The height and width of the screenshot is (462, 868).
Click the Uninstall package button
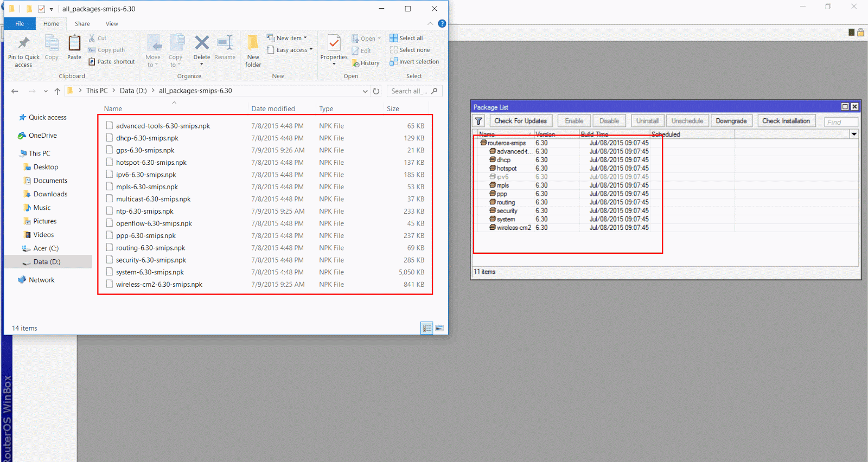647,121
